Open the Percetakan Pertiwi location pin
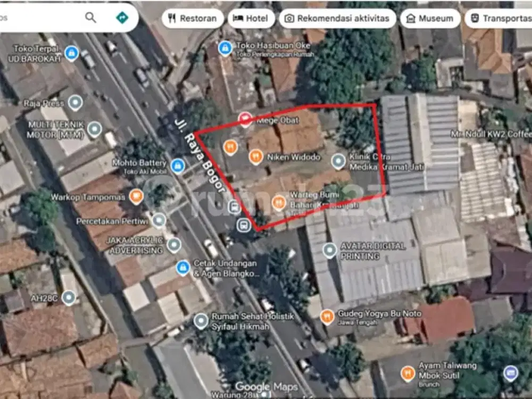 point(159,221)
